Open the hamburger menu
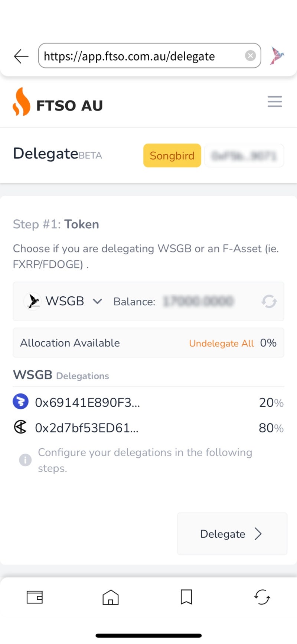 pyautogui.click(x=275, y=102)
